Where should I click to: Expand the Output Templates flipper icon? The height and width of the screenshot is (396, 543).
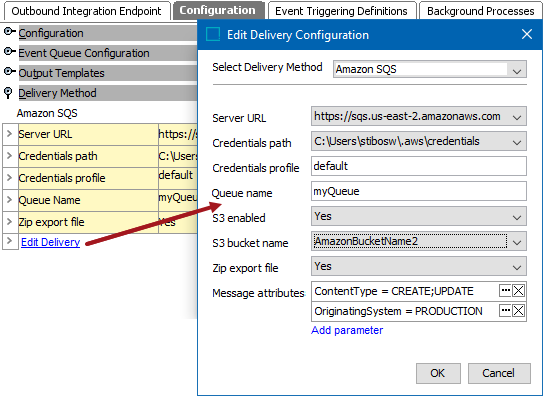(9, 72)
